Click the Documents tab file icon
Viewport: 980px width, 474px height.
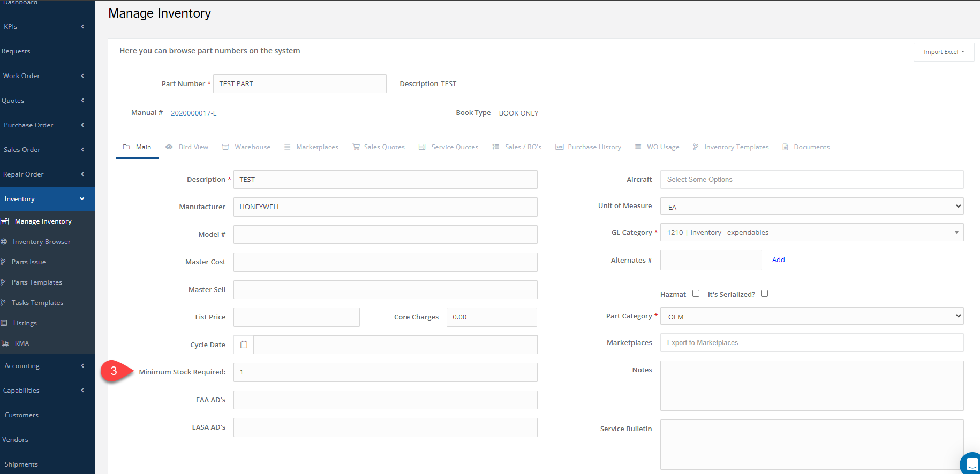pos(785,147)
